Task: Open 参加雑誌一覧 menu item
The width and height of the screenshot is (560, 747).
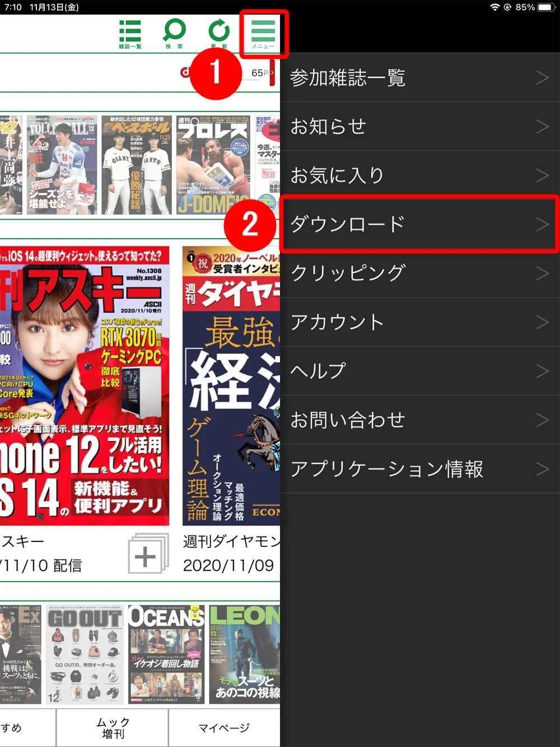Action: tap(420, 77)
